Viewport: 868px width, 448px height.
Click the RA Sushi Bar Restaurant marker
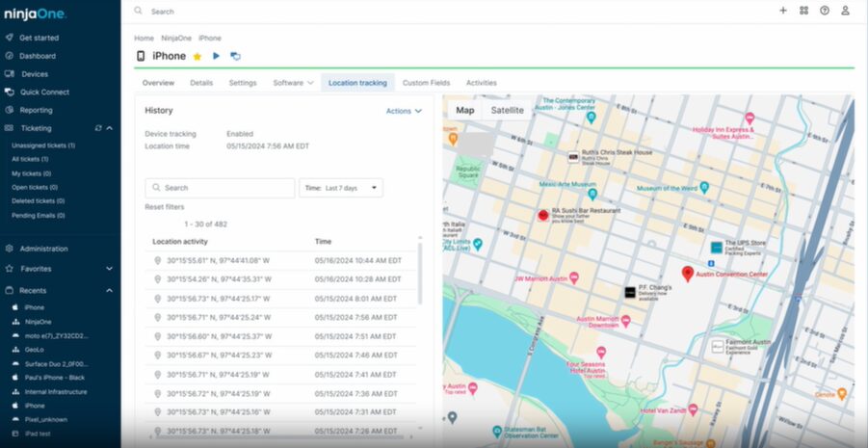(543, 215)
